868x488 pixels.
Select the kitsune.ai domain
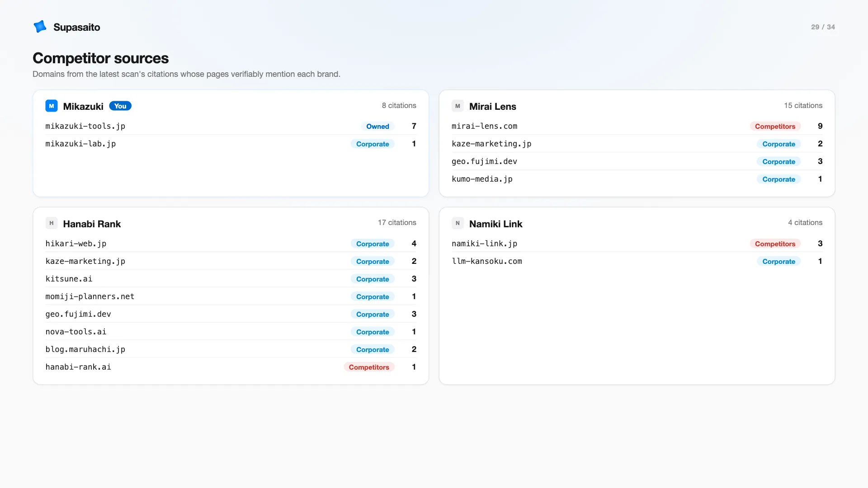point(69,279)
